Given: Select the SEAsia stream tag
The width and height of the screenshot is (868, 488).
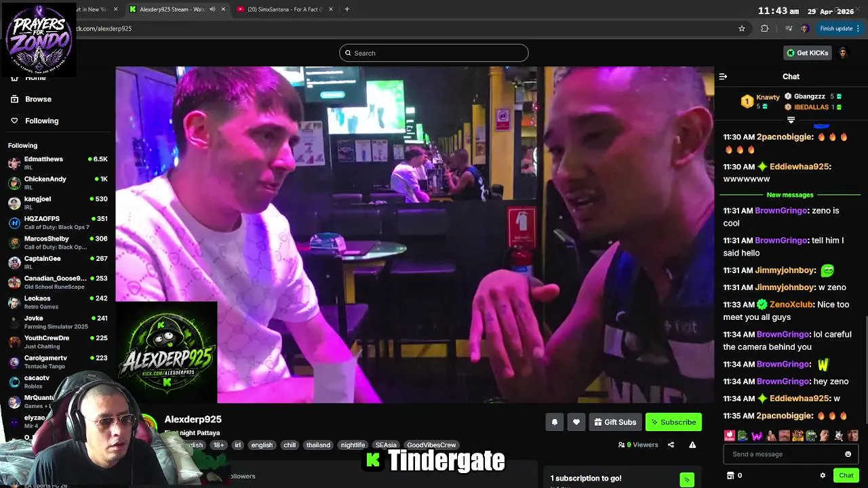Looking at the screenshot, I should (x=386, y=445).
